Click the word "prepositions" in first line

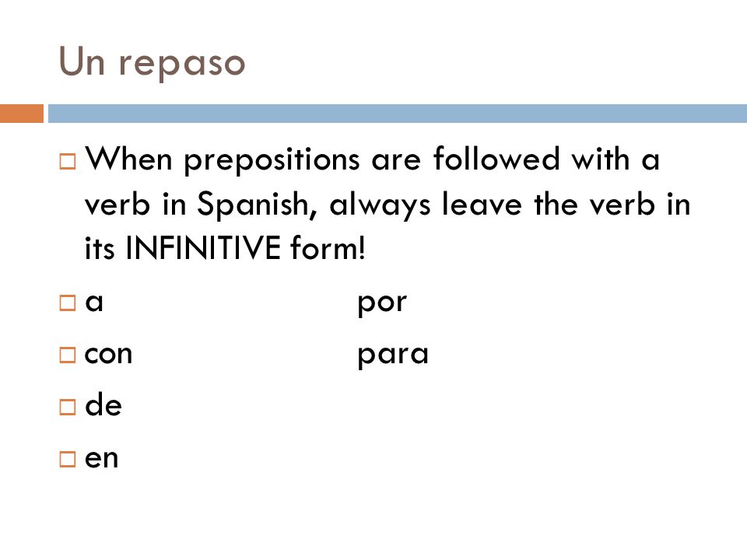272,160
